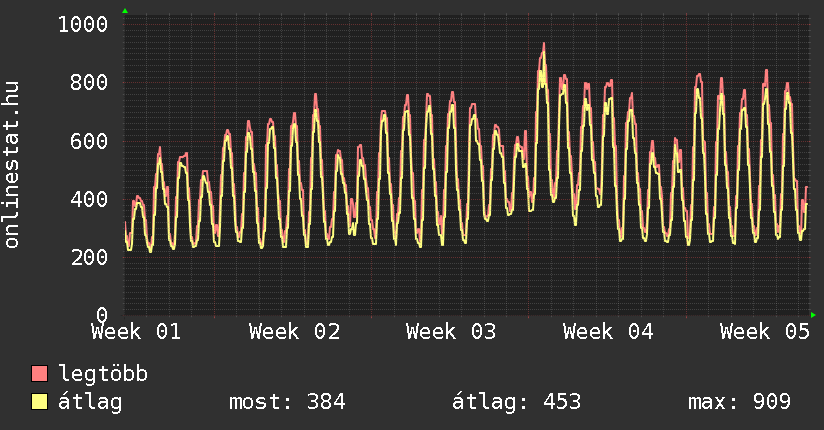Click the red legtöbb legend color swatch

pyautogui.click(x=40, y=374)
